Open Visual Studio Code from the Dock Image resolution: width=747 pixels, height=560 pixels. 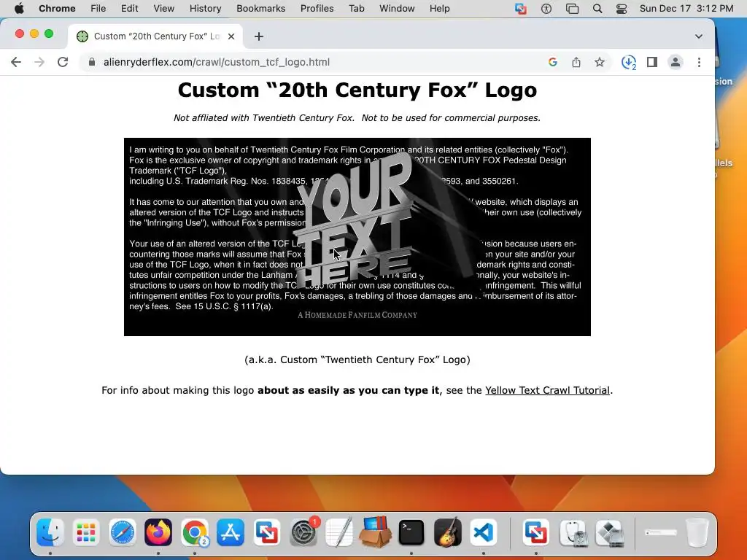484,532
